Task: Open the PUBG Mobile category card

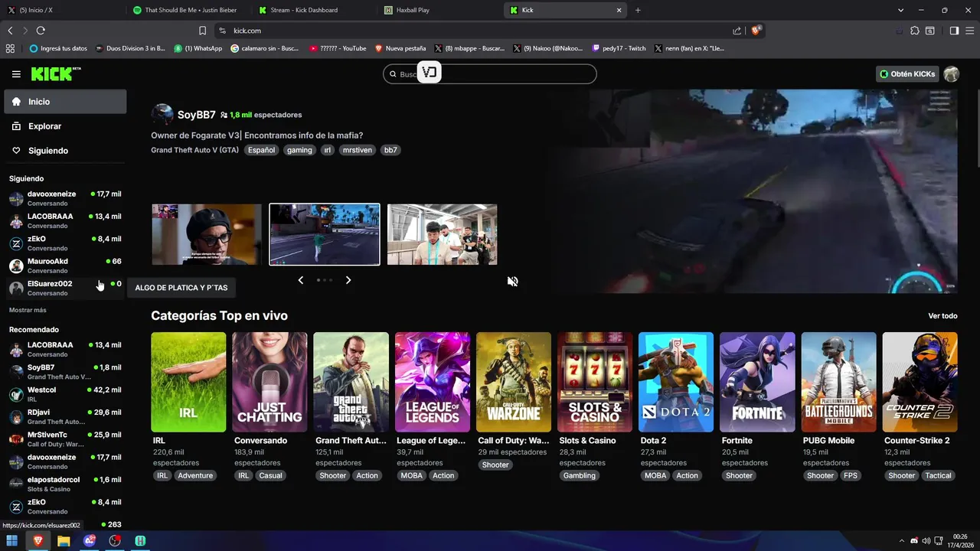Action: 839,382
